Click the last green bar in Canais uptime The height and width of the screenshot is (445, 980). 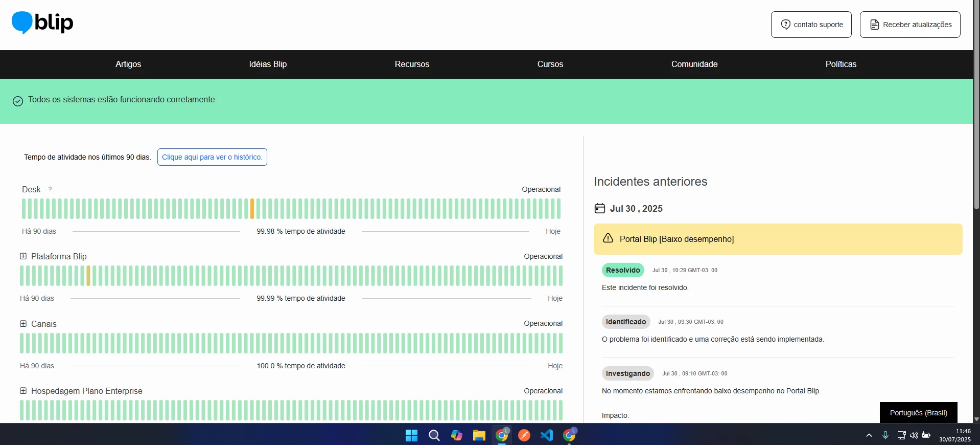[x=561, y=343]
